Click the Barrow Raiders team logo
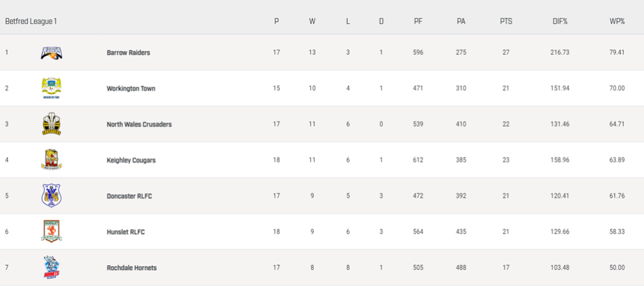This screenshot has height=286, width=644. [x=52, y=52]
